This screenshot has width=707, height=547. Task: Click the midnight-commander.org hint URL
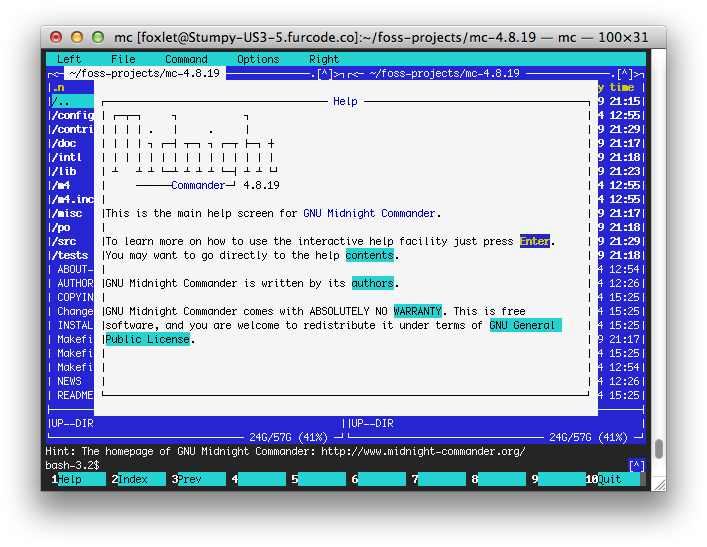pyautogui.click(x=423, y=451)
